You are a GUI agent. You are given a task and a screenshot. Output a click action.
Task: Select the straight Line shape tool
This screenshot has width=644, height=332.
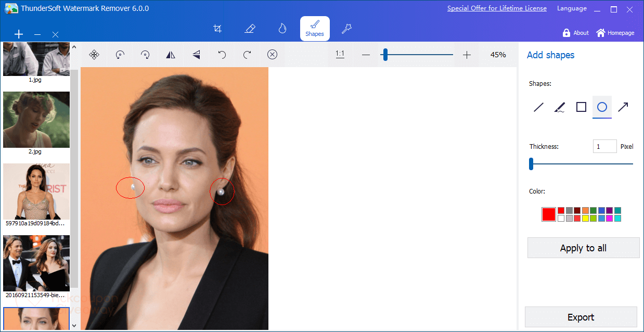click(x=538, y=107)
